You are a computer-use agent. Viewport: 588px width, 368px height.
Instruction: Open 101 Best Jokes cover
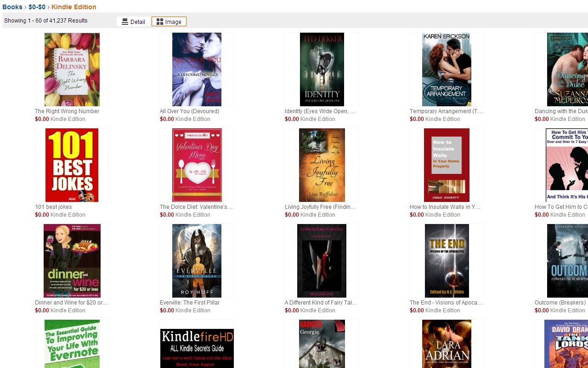[72, 165]
